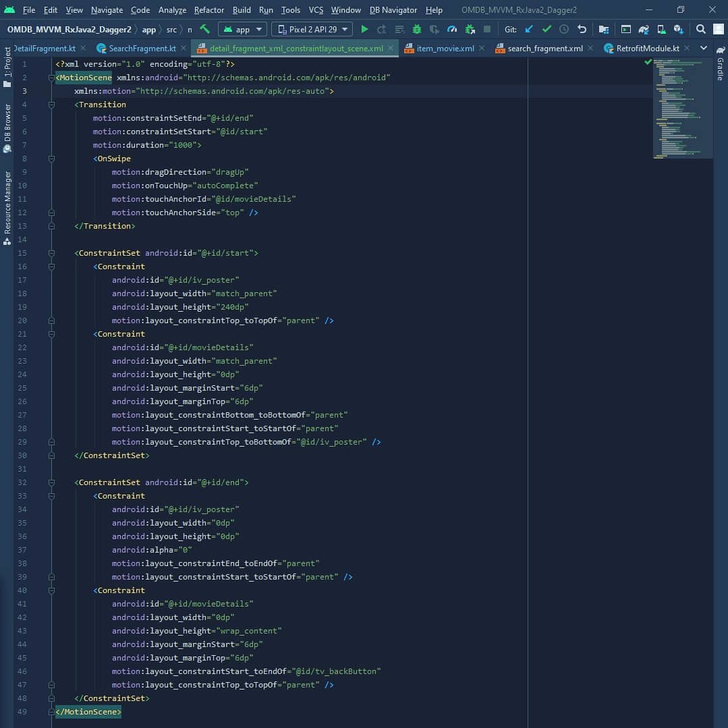Click the src breadcrumb in navigation bar
Screen dimensions: 728x728
(171, 29)
